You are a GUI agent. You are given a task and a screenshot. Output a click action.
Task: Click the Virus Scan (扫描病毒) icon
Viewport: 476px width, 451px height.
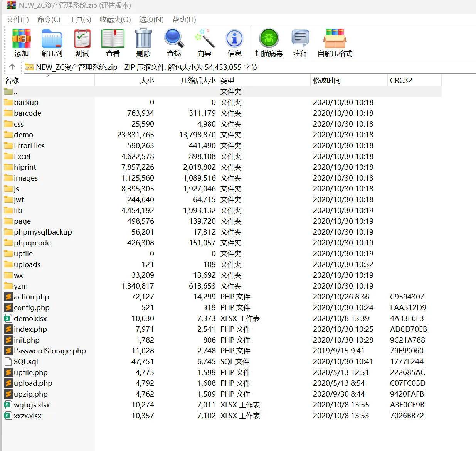point(269,39)
